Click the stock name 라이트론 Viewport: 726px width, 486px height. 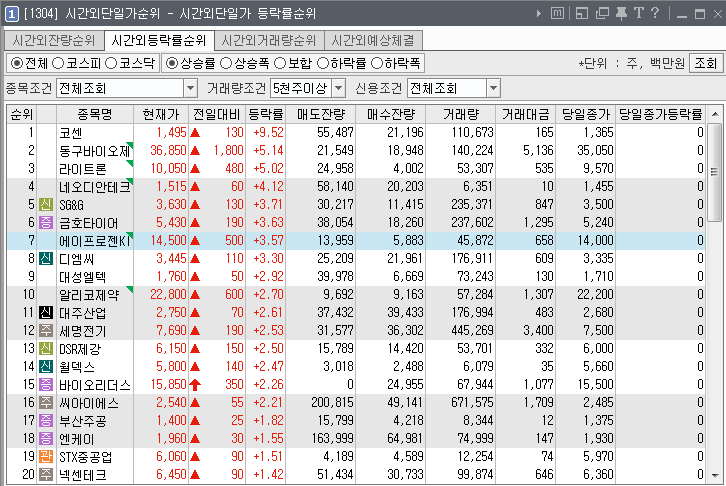click(x=83, y=169)
